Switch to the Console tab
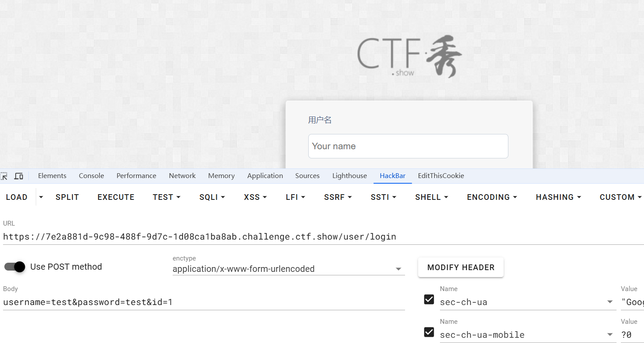Viewport: 644px width, 343px height. click(x=91, y=176)
